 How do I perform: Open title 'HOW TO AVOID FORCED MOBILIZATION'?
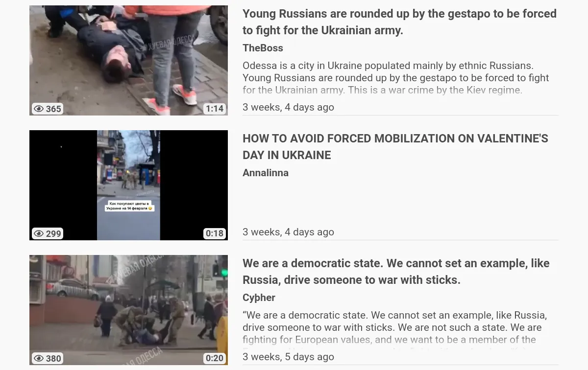click(395, 147)
